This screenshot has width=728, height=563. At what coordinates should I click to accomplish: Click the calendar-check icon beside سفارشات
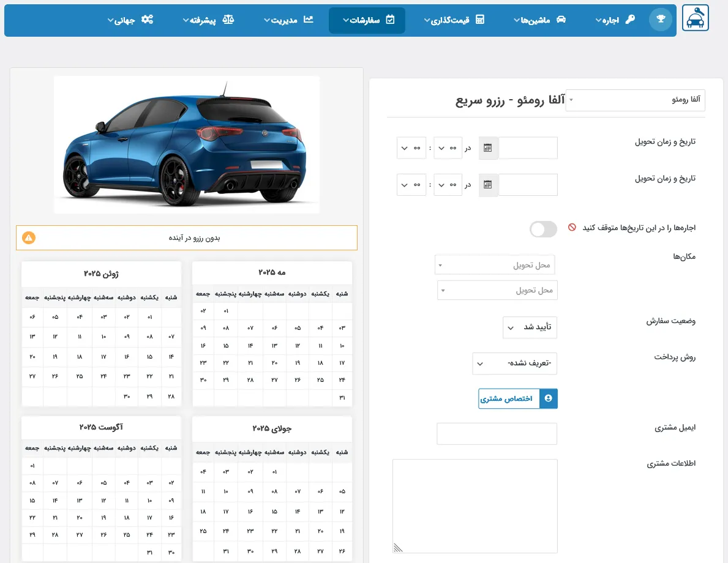coord(390,20)
